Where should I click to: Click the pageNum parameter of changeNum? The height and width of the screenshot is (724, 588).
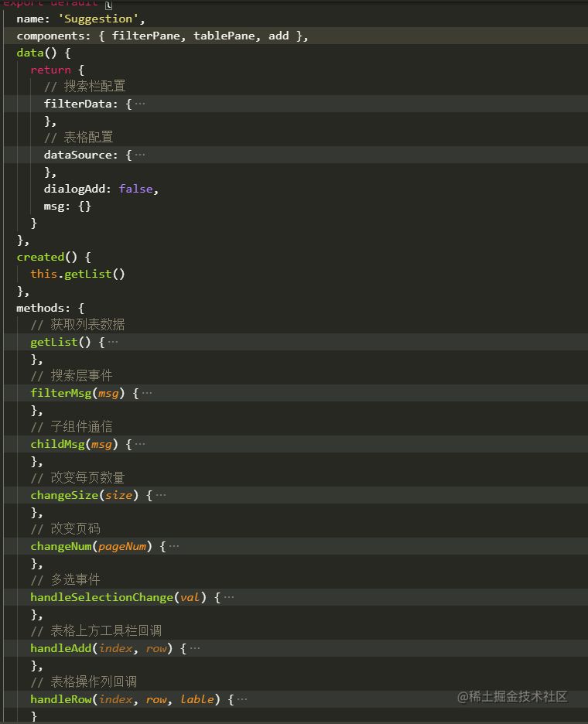pyautogui.click(x=122, y=546)
